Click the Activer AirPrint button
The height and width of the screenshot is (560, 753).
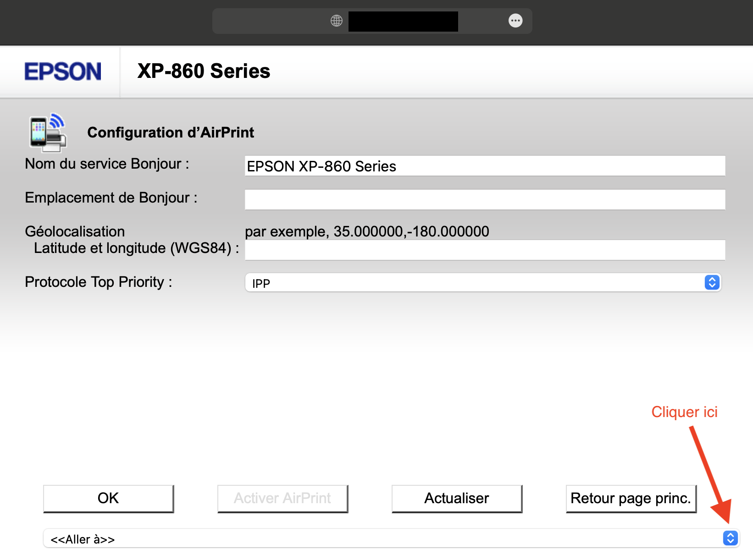click(282, 498)
